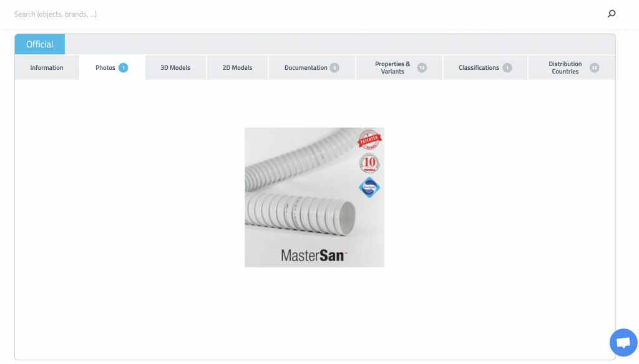The image size is (639, 364).
Task: Click the magnifier search icon
Action: [612, 14]
